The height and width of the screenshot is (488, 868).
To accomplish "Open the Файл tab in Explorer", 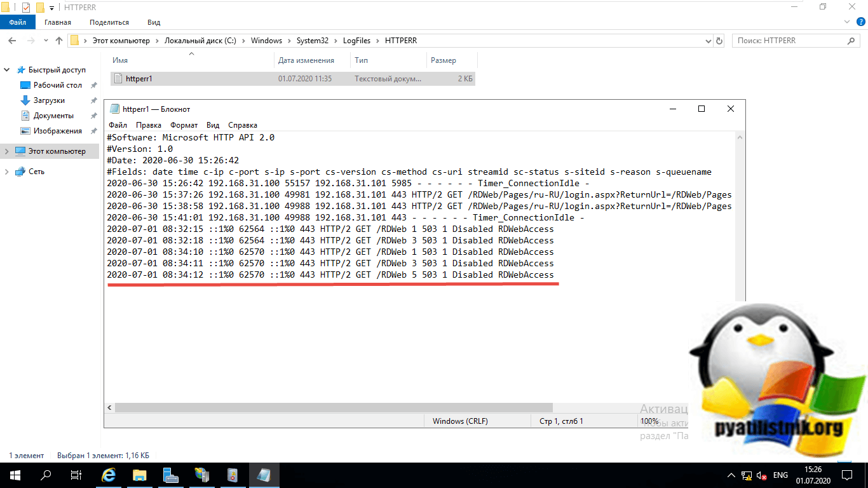I will pyautogui.click(x=18, y=22).
